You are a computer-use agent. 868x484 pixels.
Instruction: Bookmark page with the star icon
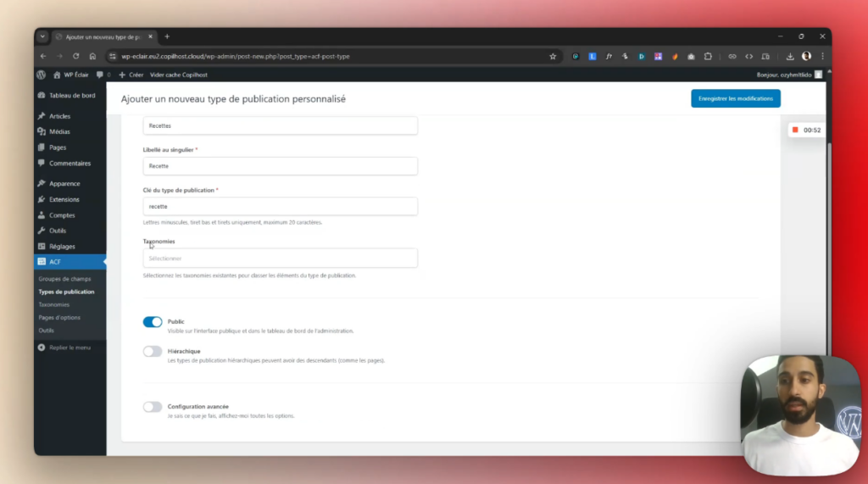pyautogui.click(x=553, y=56)
